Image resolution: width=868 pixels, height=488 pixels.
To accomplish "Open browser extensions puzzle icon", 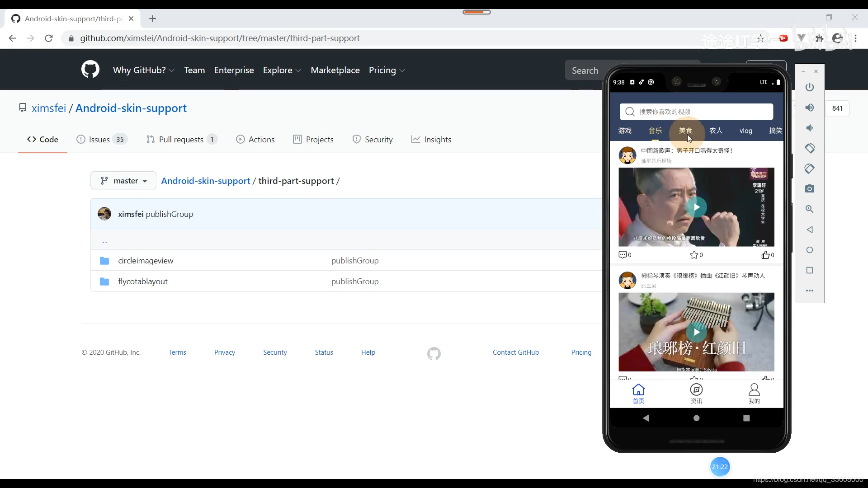I will [819, 38].
